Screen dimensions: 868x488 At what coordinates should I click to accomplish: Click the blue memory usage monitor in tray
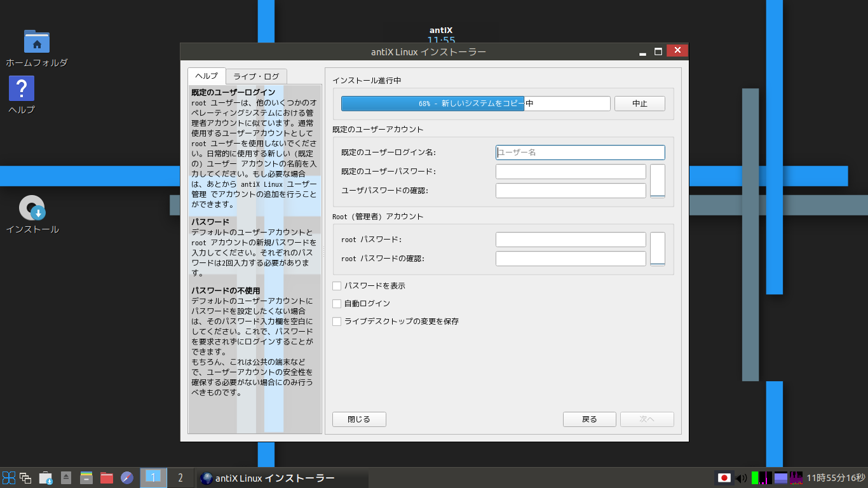(x=781, y=478)
